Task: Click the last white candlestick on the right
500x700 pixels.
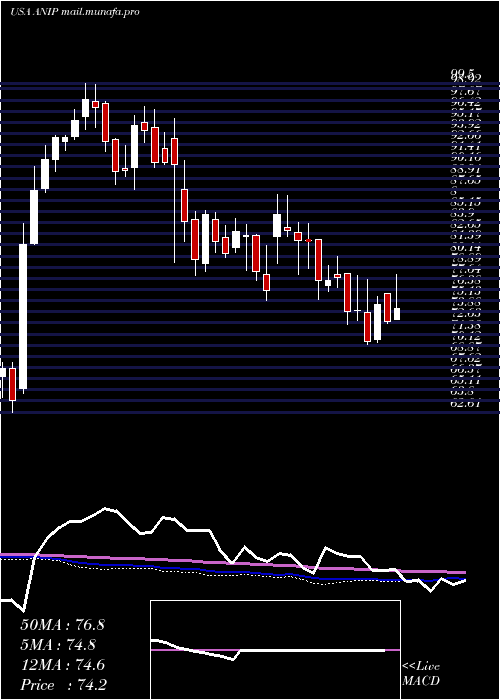Action: [396, 314]
